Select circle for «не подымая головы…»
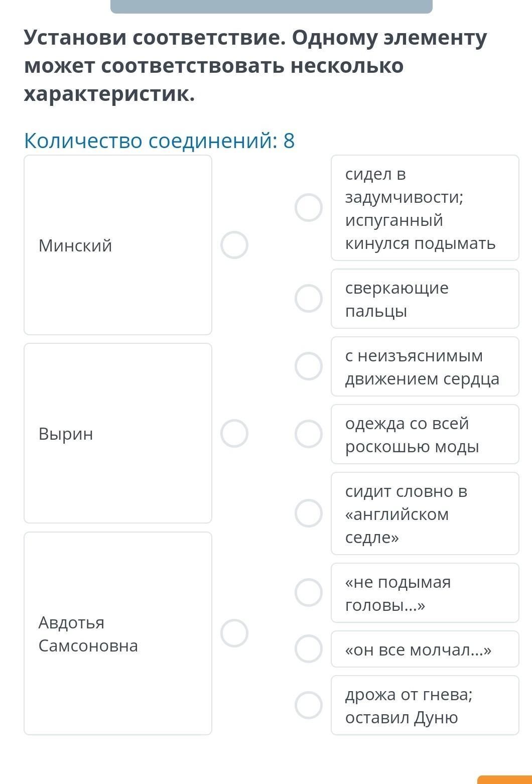 309,592
